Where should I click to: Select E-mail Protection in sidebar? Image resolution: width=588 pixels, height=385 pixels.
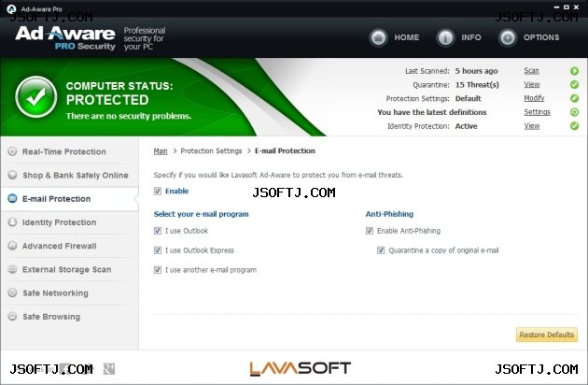coord(70,199)
